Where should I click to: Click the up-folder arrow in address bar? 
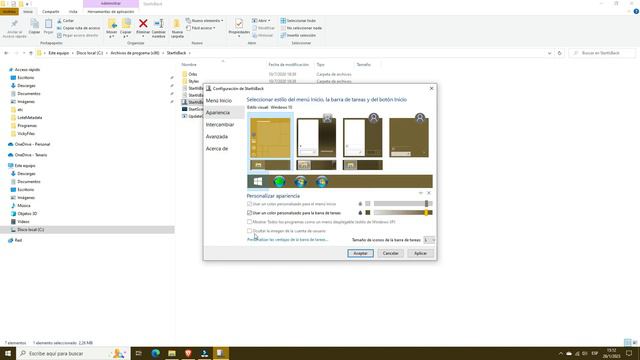31,53
